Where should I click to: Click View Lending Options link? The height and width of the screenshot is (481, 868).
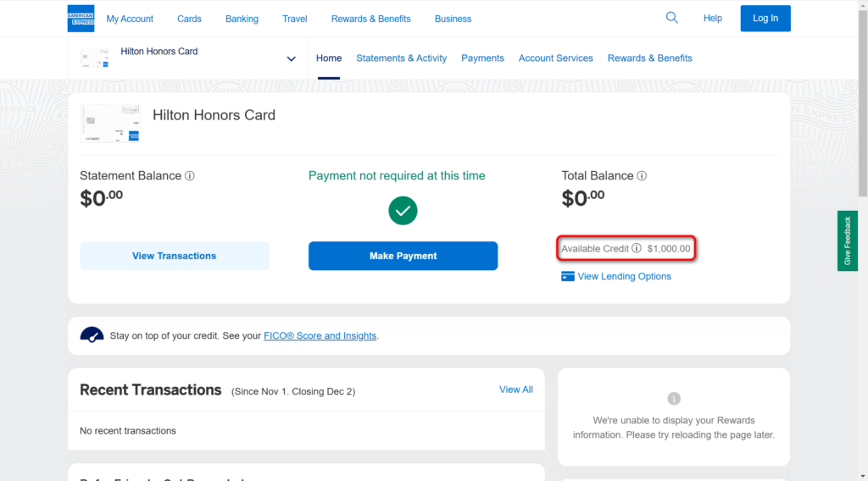[x=624, y=276]
